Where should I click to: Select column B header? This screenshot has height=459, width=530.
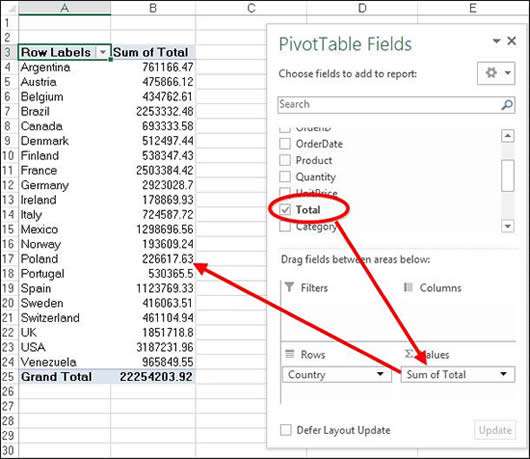153,8
